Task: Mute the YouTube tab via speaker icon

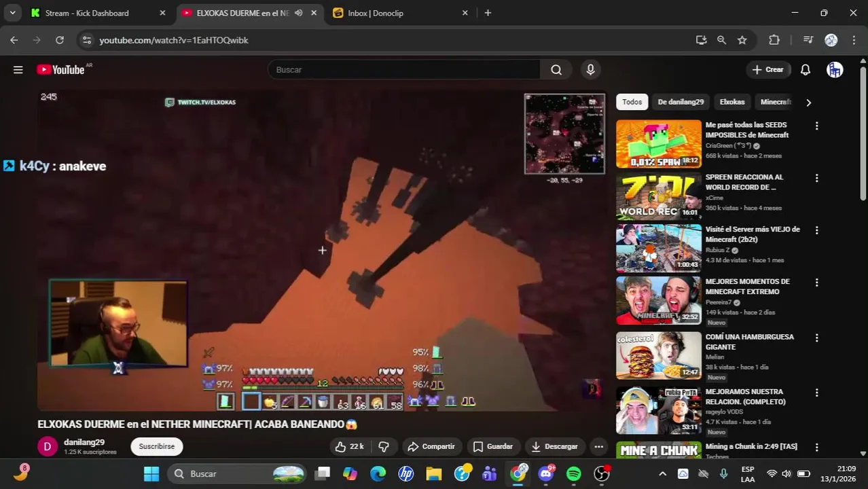Action: tap(298, 13)
